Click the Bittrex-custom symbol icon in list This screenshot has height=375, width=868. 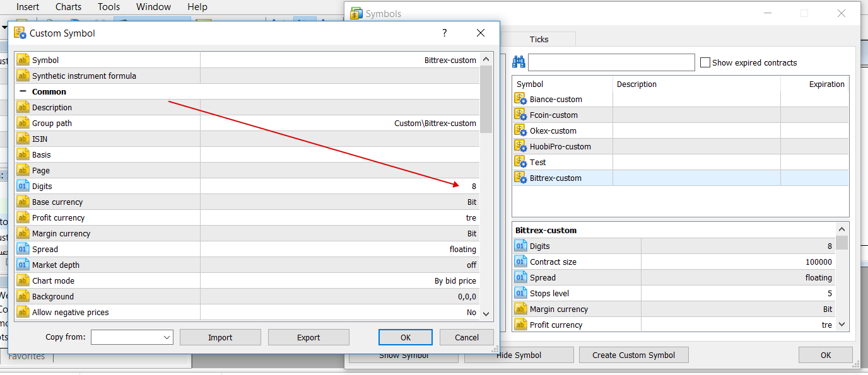point(520,178)
